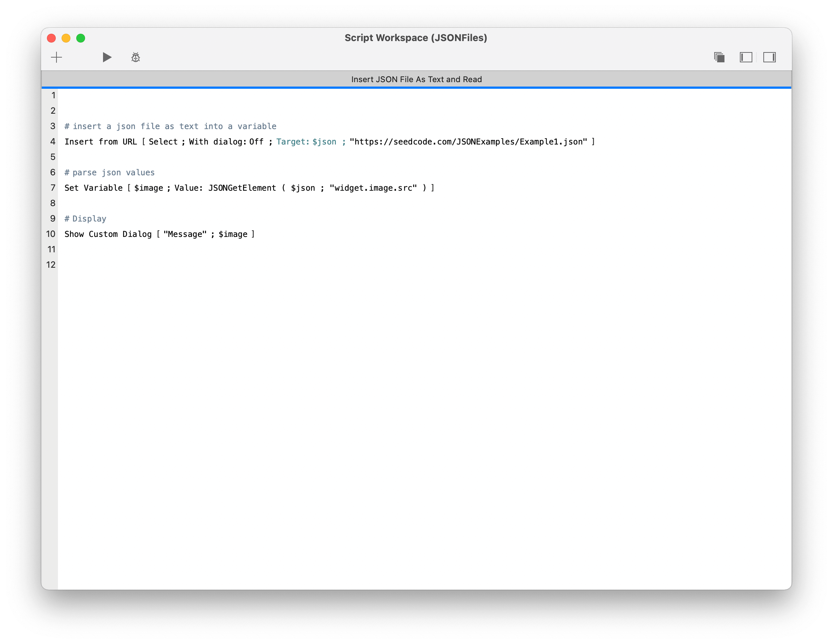
Task: Click the '# parse json values' comment line
Action: (109, 172)
